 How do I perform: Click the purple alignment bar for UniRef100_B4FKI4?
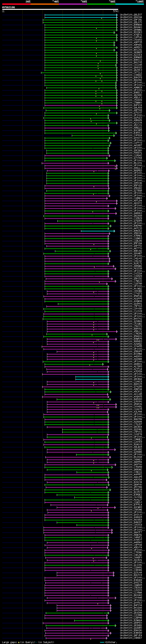[x=81, y=105]
